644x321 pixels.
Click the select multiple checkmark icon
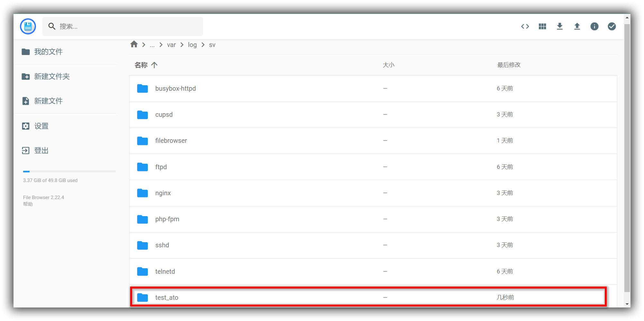pos(612,26)
